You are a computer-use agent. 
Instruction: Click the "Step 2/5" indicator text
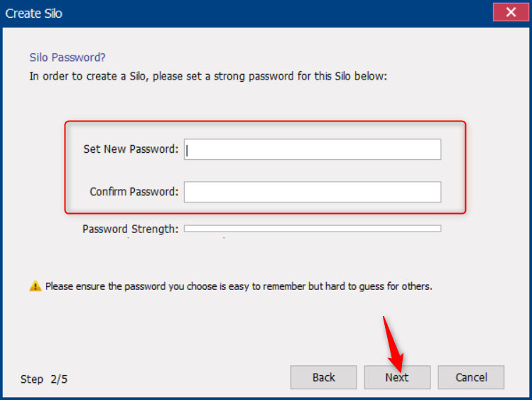pos(44,379)
